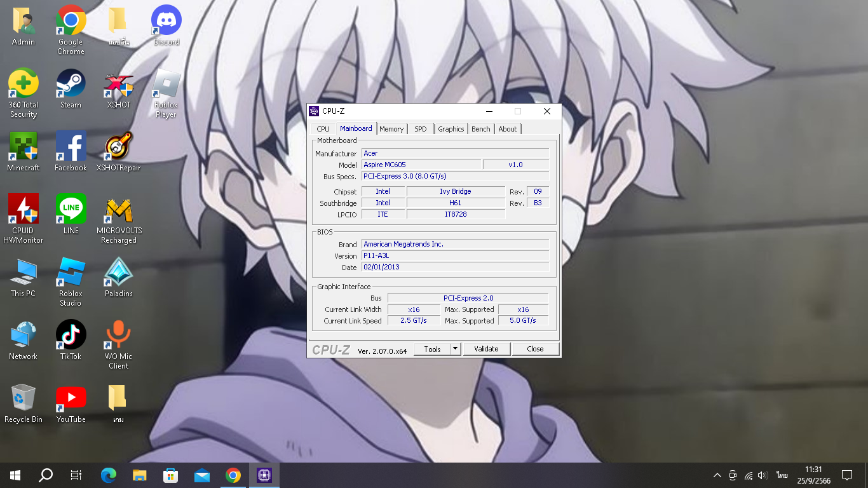Open the volume control in the tray
The image size is (868, 488).
(x=763, y=475)
